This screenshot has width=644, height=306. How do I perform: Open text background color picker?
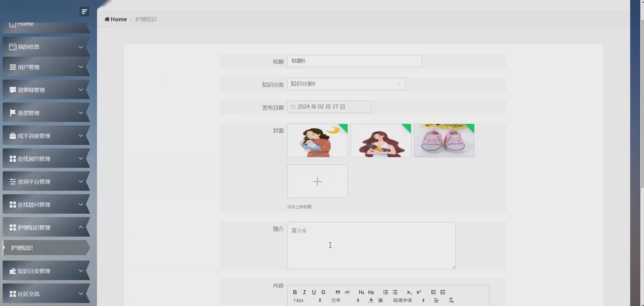tap(381, 300)
